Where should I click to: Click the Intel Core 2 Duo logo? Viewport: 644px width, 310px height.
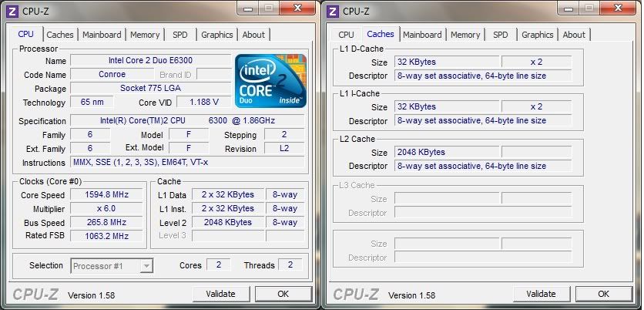pyautogui.click(x=271, y=81)
